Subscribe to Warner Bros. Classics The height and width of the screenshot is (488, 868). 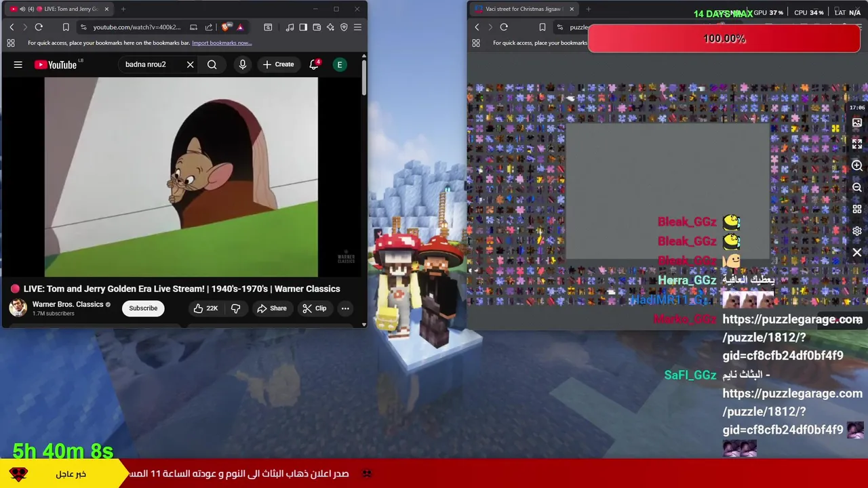click(x=143, y=308)
